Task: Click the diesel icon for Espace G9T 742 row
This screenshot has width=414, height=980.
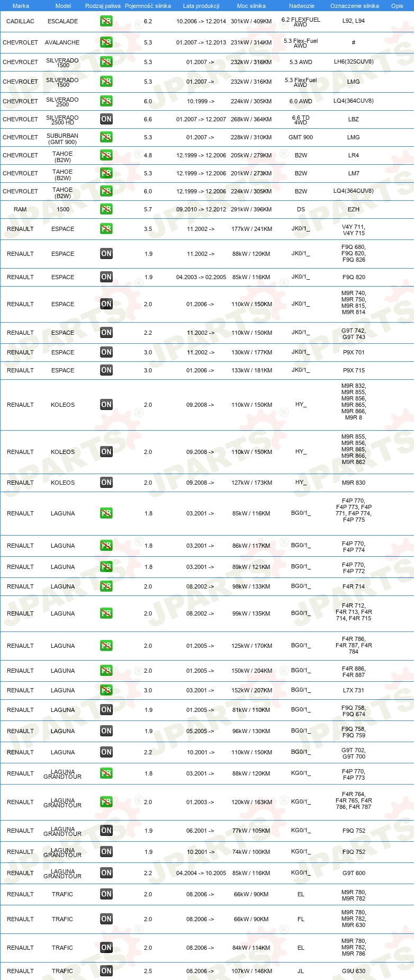Action: point(106,333)
